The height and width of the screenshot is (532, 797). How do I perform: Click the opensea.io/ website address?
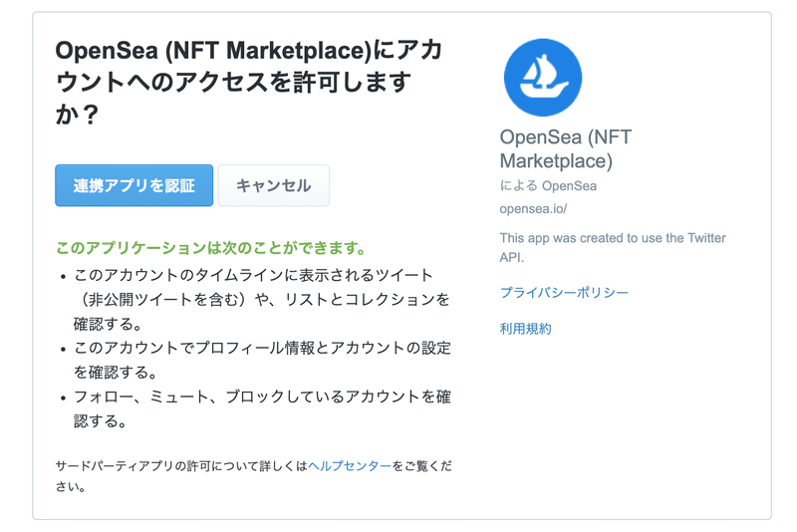(533, 209)
